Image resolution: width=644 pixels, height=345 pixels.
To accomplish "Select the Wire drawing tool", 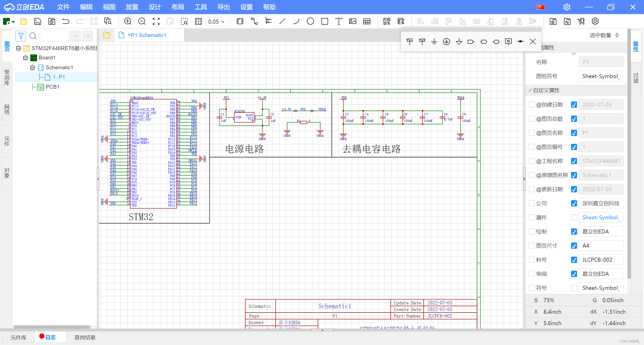I will coord(254,21).
